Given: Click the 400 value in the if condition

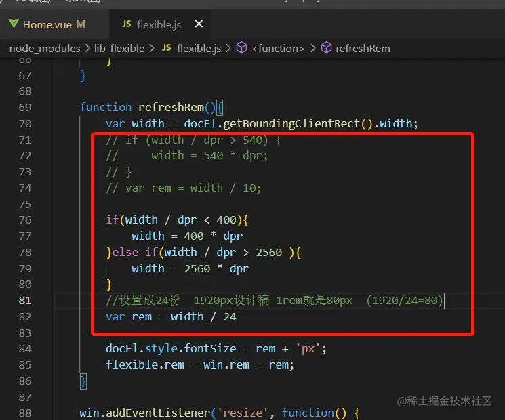Looking at the screenshot, I should click(226, 220).
